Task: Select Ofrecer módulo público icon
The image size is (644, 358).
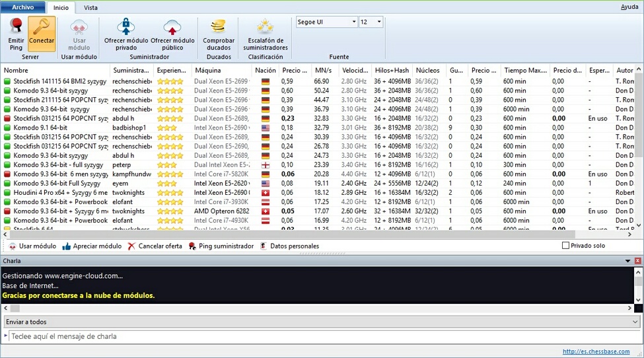Action: point(172,27)
